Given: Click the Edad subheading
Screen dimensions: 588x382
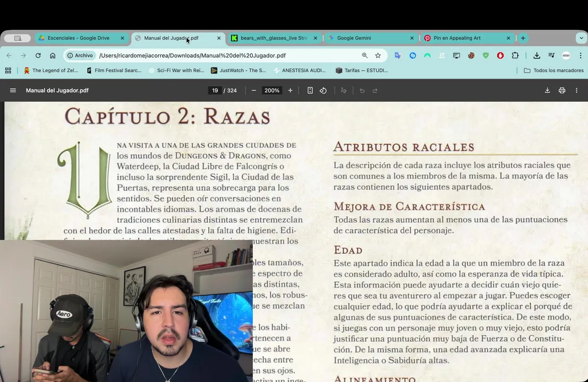Looking at the screenshot, I should (348, 250).
